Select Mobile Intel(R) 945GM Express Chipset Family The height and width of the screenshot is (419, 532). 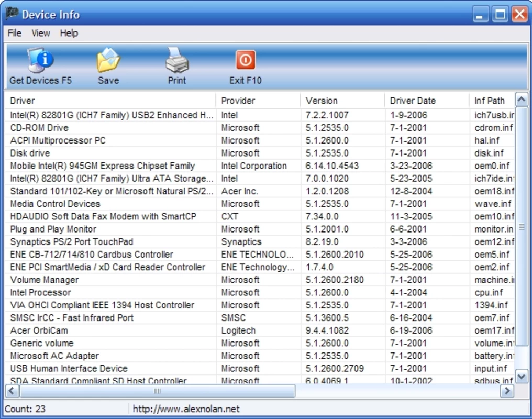[x=260, y=166]
